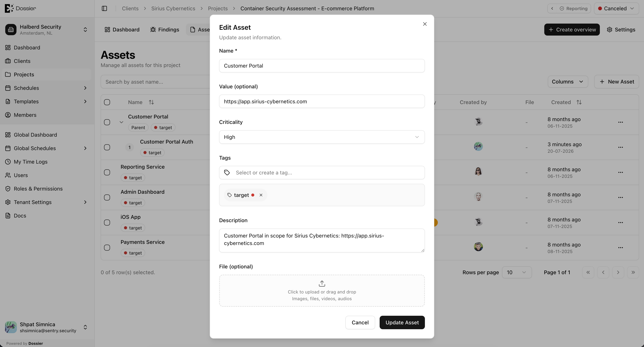Switch to the project Dashboard tab

(x=122, y=30)
